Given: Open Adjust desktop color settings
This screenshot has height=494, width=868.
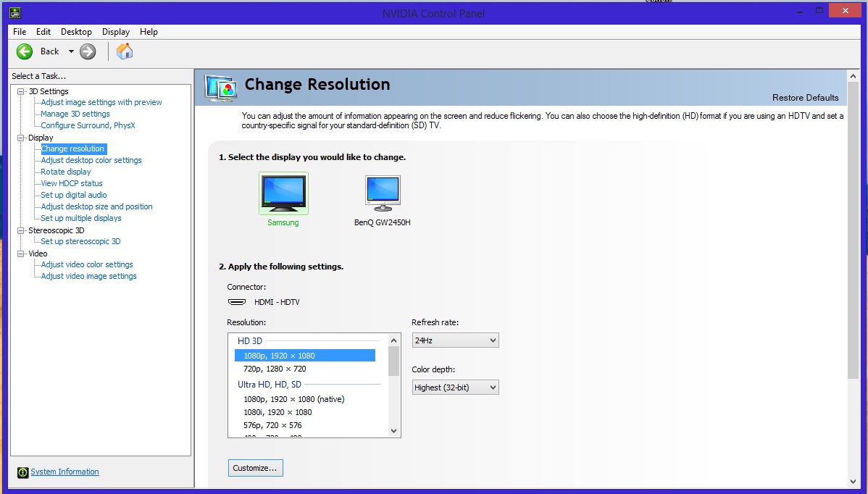Looking at the screenshot, I should point(91,160).
